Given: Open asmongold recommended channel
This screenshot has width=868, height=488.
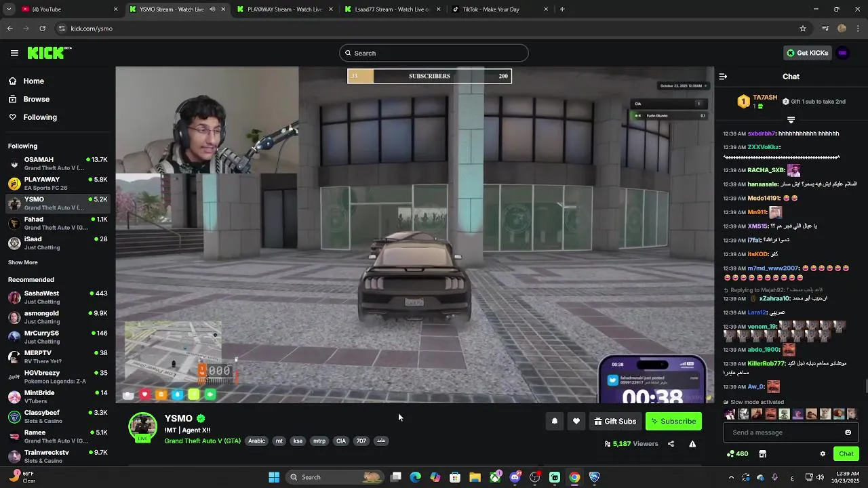Looking at the screenshot, I should click(x=58, y=317).
